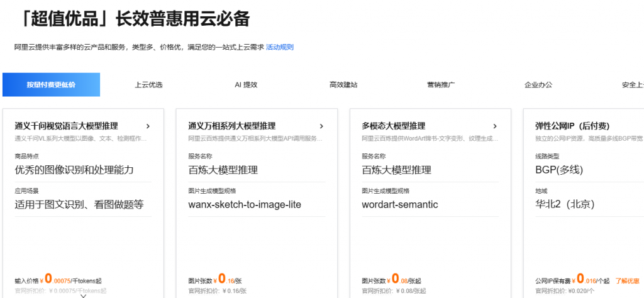Image resolution: width=644 pixels, height=298 pixels.
Task: Open 多模态大模型推理 card title
Action: click(x=394, y=126)
